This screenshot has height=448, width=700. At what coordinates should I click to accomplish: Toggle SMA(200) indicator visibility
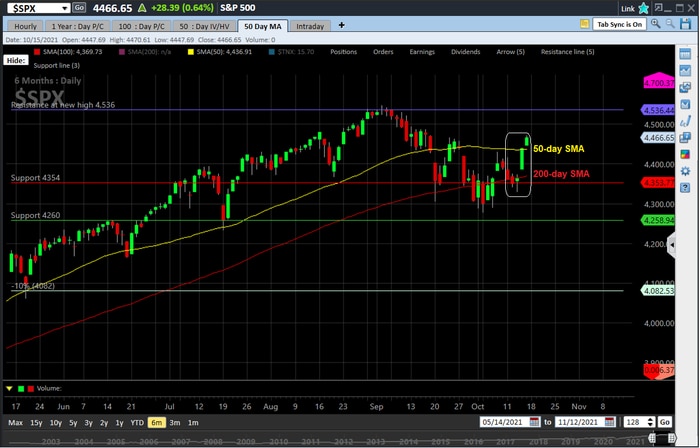click(146, 52)
